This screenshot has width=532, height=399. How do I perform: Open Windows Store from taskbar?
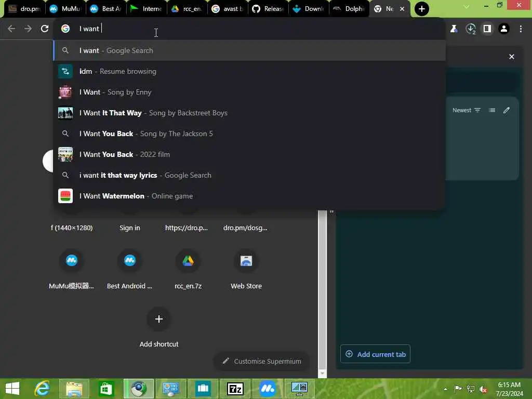click(106, 389)
